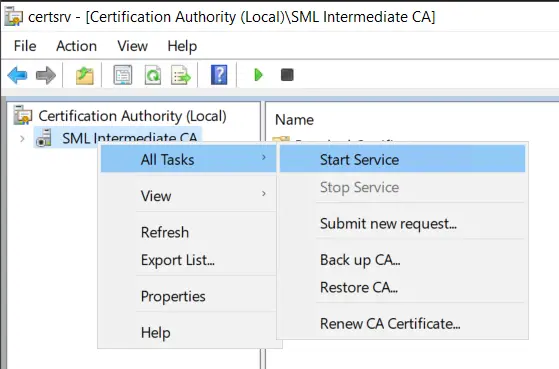
Task: Choose Help in the context menu
Action: click(189, 333)
